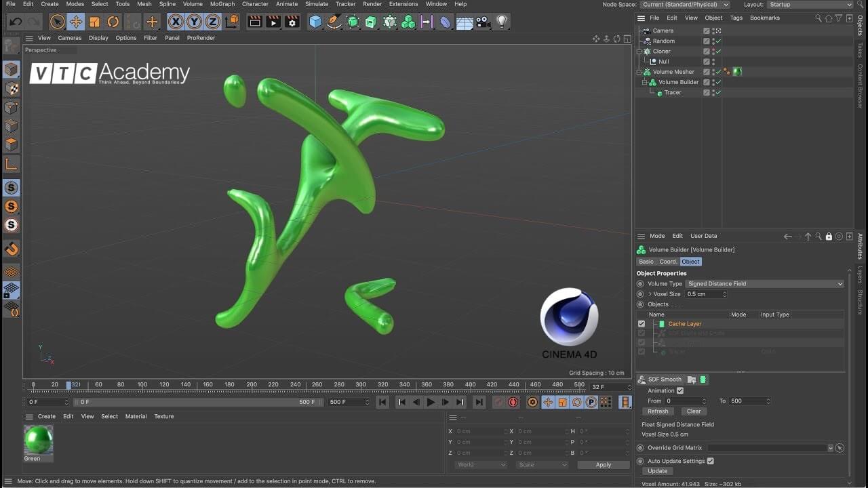Add a Light using the bulb icon
868x488 pixels.
(500, 22)
